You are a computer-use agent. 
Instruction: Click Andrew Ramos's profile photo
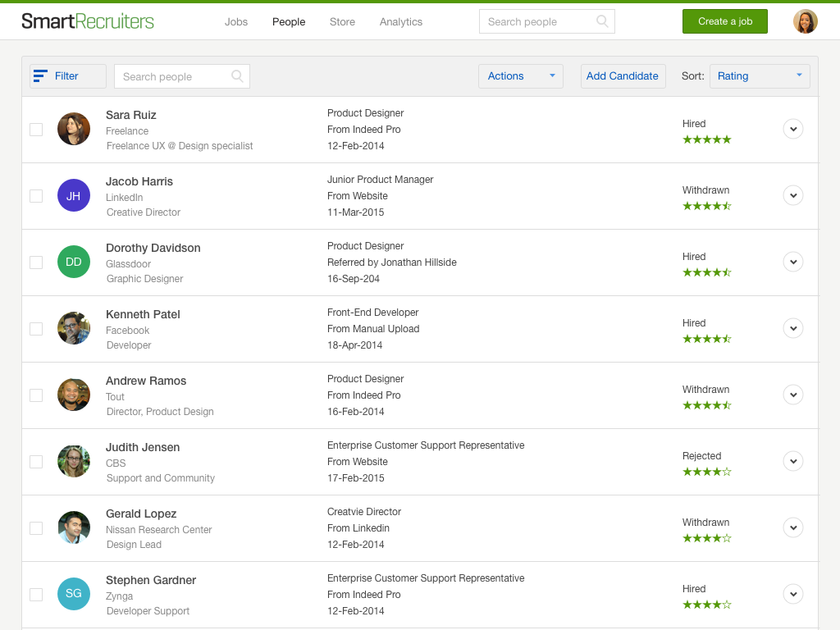click(x=74, y=395)
